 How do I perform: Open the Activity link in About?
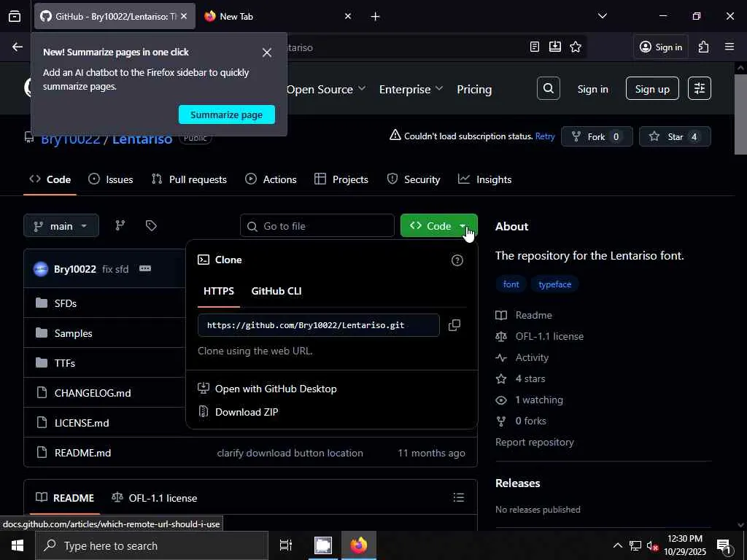(x=522, y=357)
